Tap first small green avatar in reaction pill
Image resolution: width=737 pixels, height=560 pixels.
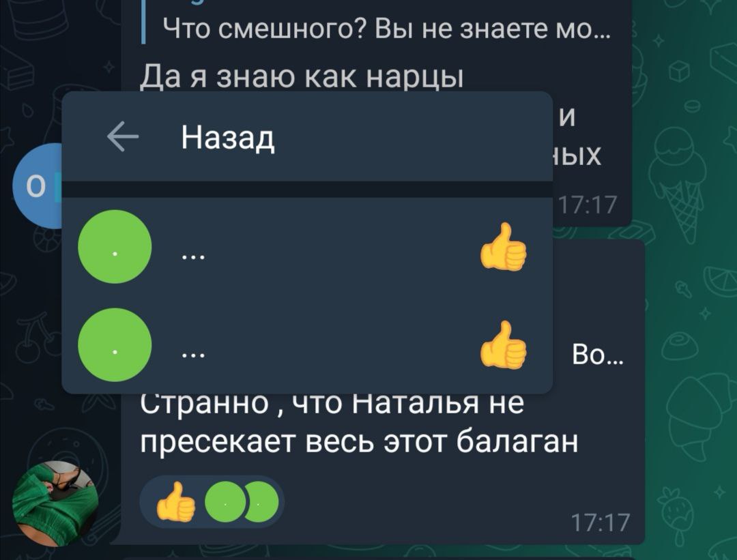225,502
